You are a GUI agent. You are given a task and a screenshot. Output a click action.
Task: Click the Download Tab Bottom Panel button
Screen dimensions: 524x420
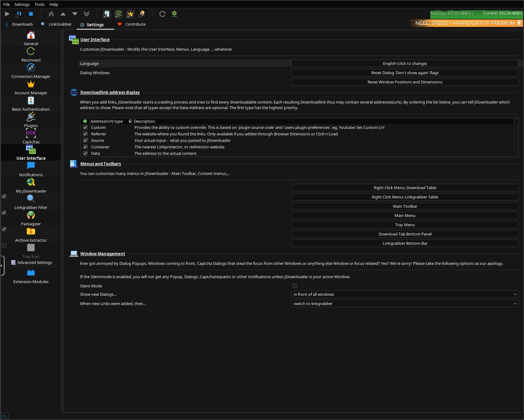click(405, 234)
